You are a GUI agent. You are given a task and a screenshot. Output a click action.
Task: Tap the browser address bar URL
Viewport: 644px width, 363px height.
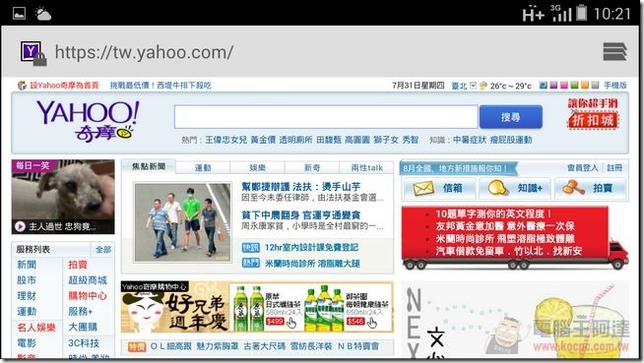tap(144, 52)
